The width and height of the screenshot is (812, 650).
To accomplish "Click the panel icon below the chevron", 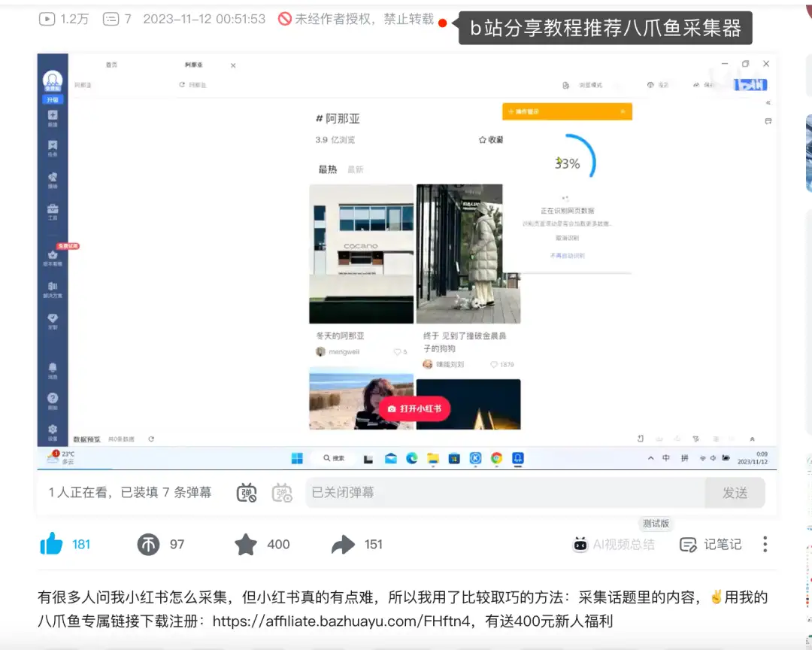I will pos(768,121).
